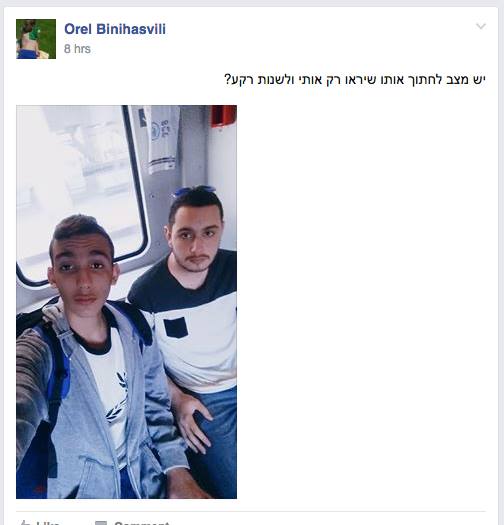The width and height of the screenshot is (504, 525).
Task: Click the Comment label under the post
Action: click(142, 523)
